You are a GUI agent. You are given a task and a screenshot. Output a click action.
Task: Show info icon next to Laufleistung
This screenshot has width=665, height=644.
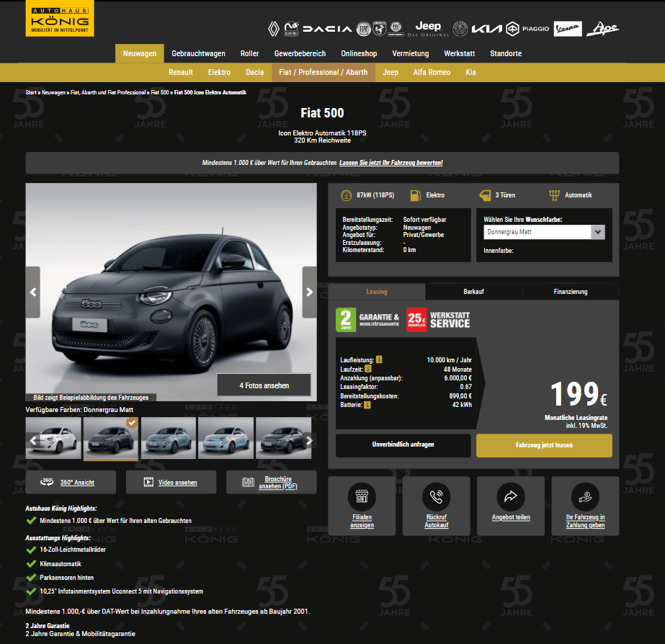379,359
